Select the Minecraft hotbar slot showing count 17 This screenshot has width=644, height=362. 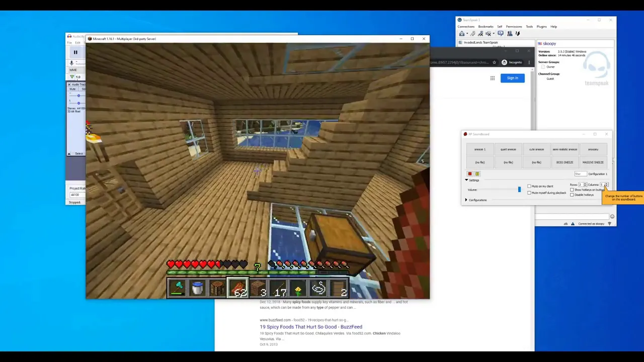tap(278, 288)
